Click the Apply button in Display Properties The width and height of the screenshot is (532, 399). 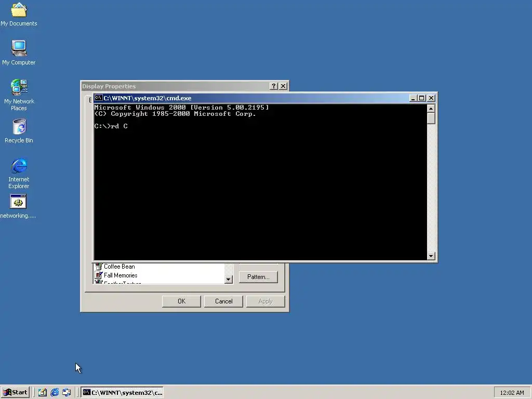click(x=265, y=301)
